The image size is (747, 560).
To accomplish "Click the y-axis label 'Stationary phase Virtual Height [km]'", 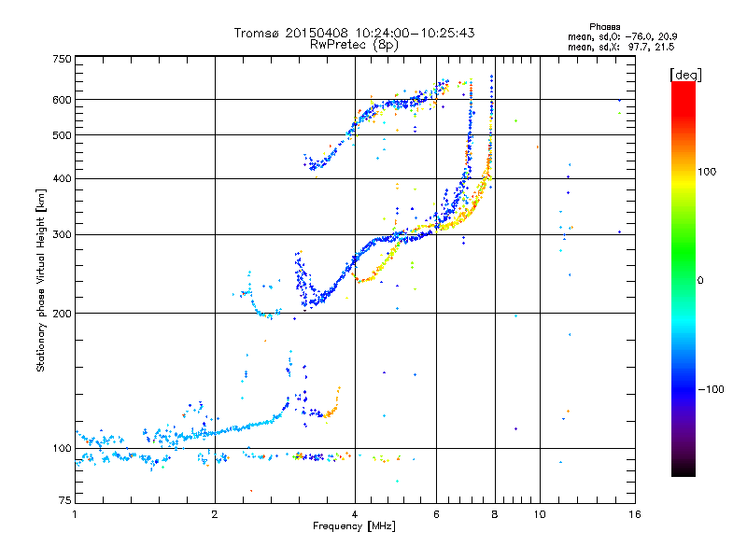I will [40, 280].
